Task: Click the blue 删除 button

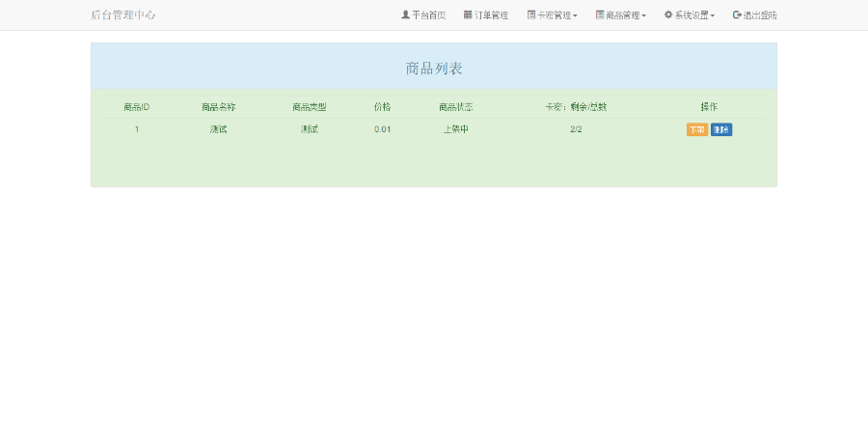Action: click(x=721, y=129)
